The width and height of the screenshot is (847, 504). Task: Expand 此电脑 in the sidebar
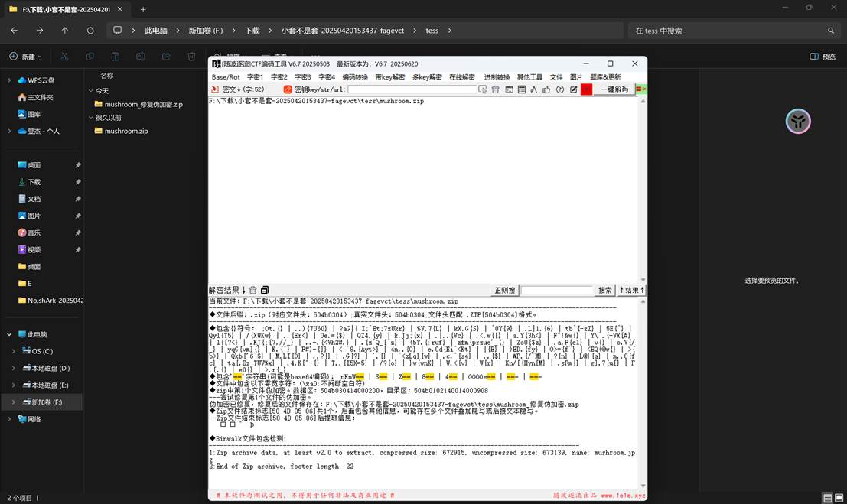pyautogui.click(x=9, y=334)
